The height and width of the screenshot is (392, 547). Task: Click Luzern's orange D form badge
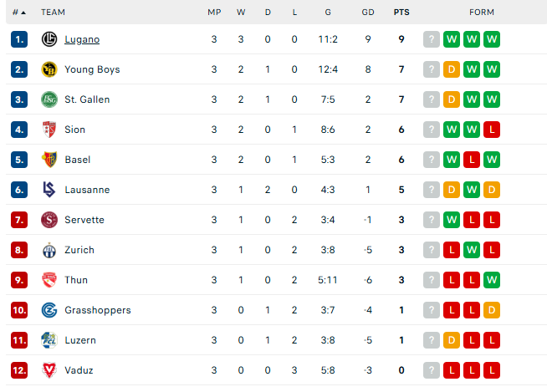click(x=452, y=340)
